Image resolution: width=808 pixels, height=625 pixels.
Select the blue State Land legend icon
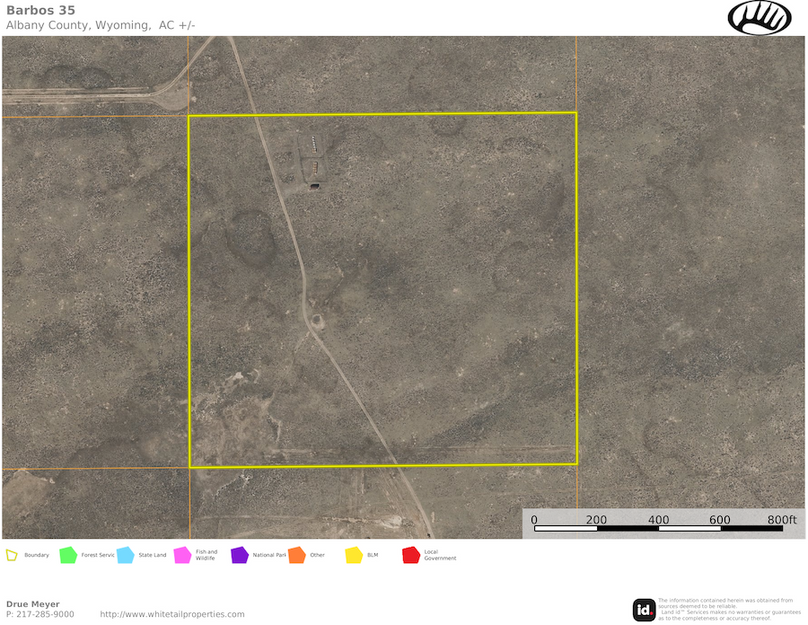[125, 555]
